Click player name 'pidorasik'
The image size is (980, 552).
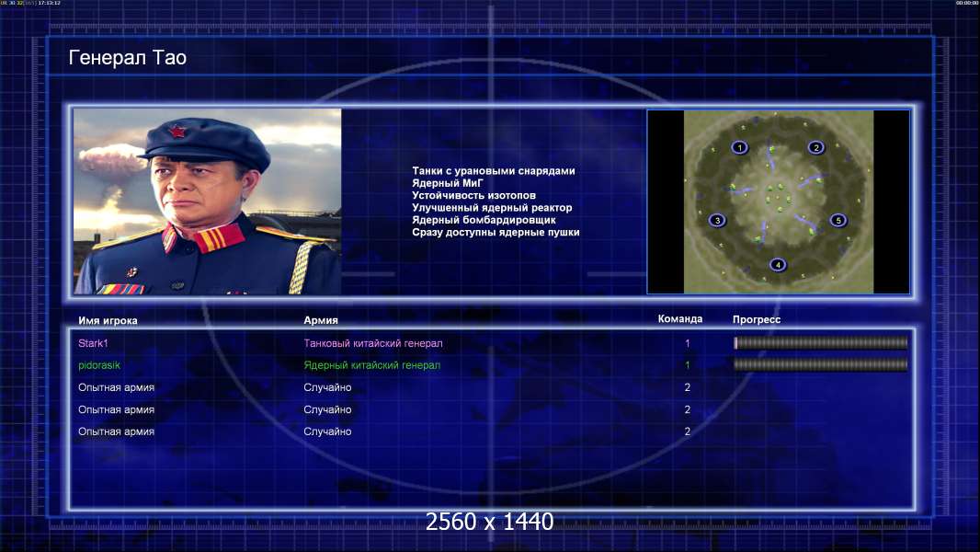[x=98, y=365]
